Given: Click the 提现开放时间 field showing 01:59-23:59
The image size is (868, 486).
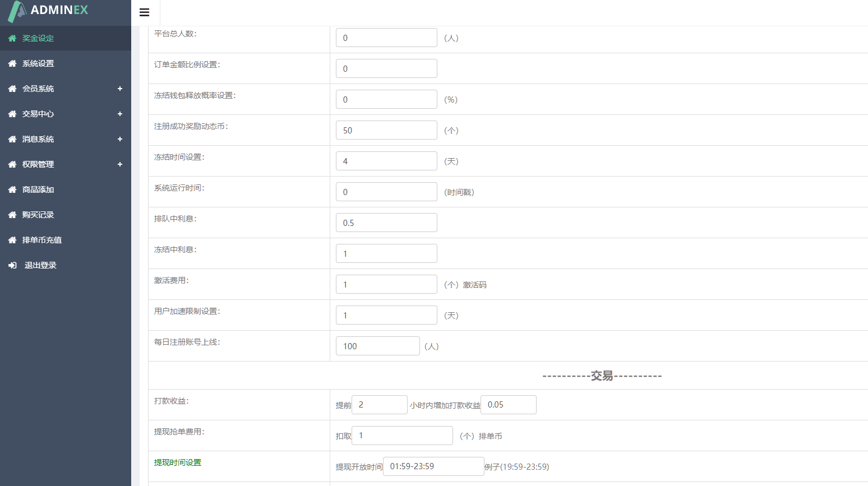Looking at the screenshot, I should coord(433,466).
